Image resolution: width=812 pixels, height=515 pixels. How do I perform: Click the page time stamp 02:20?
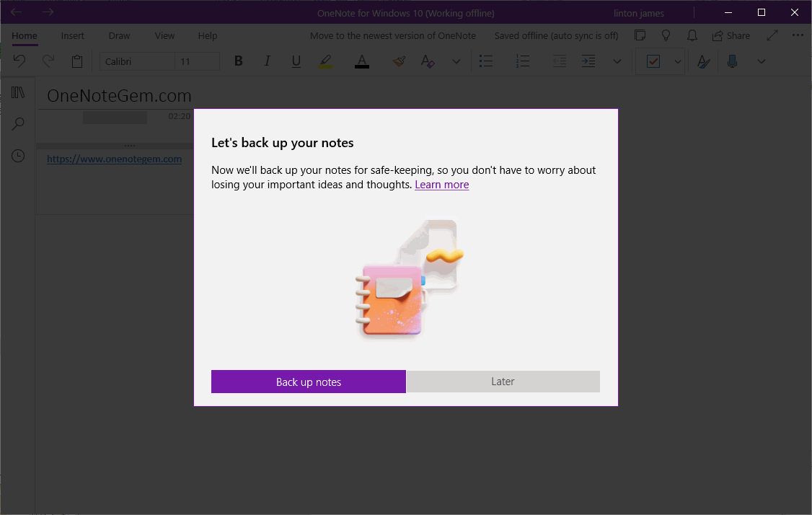[x=179, y=116]
